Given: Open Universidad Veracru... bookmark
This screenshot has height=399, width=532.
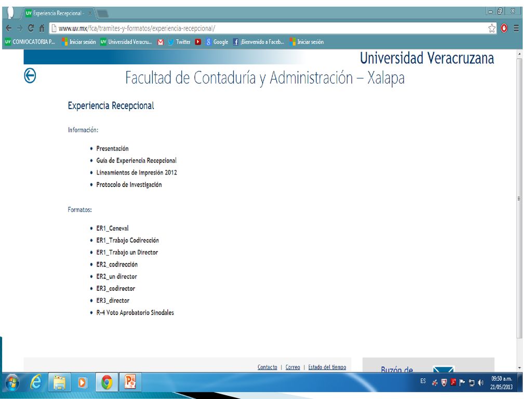Looking at the screenshot, I should point(126,42).
